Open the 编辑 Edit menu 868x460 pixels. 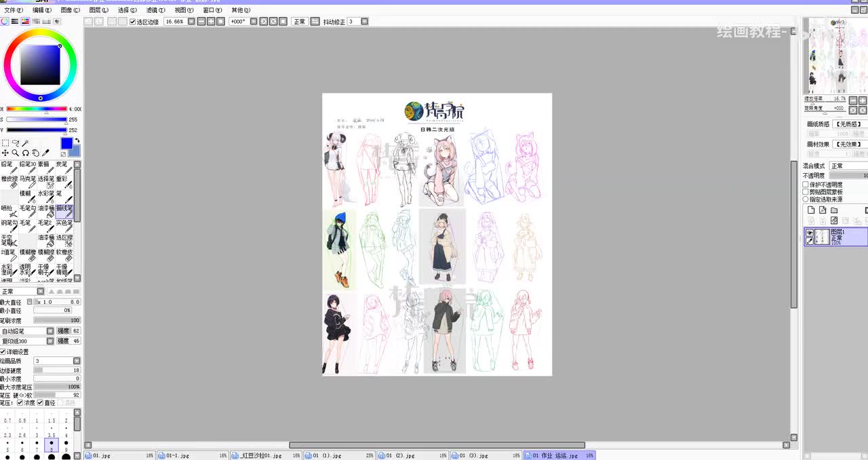[41, 10]
